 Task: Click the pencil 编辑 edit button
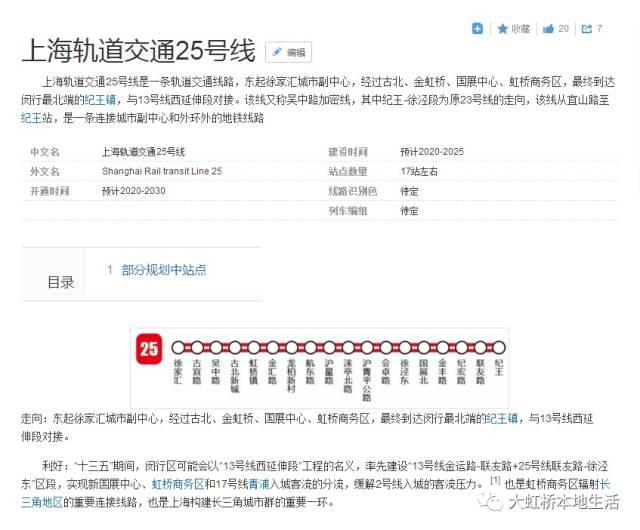[x=288, y=52]
